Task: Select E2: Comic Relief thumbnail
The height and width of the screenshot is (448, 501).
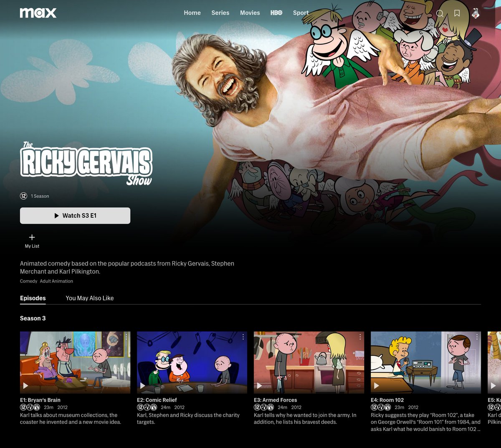Action: point(192,362)
